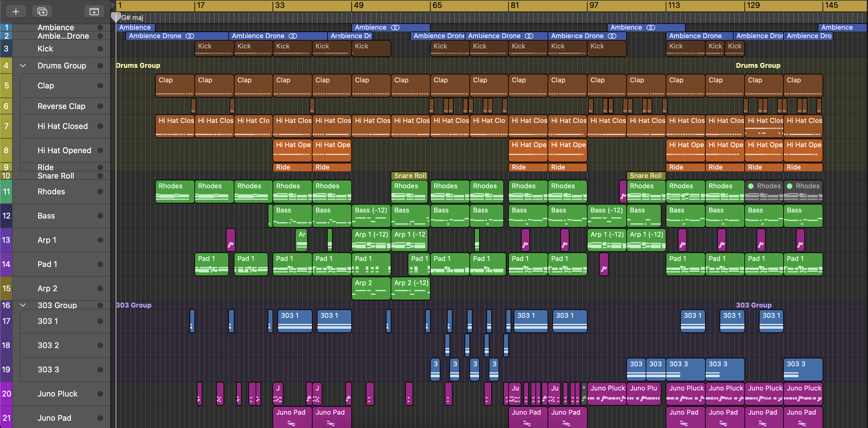Click the Bass track number 12 color strip
Image resolution: width=868 pixels, height=428 pixels.
[x=6, y=216]
